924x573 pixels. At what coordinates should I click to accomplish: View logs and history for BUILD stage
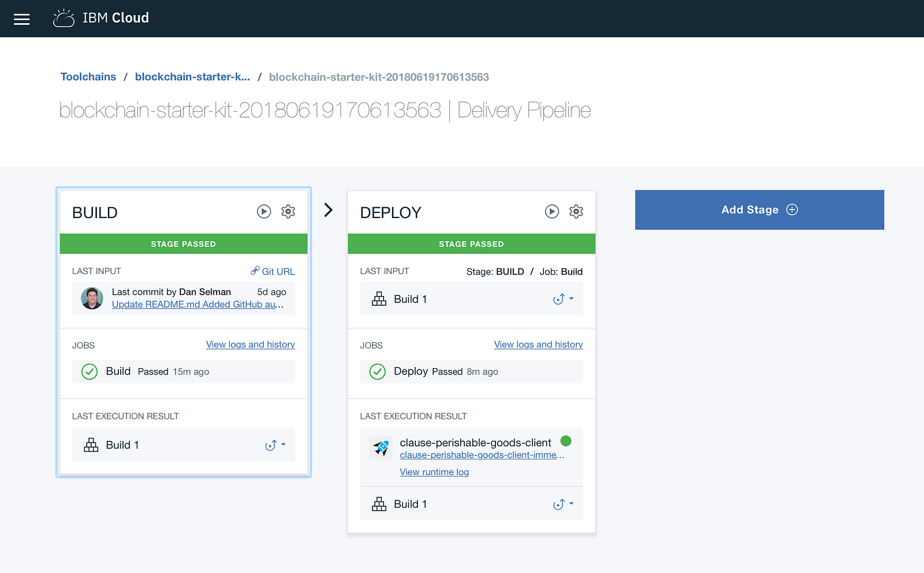pos(251,344)
